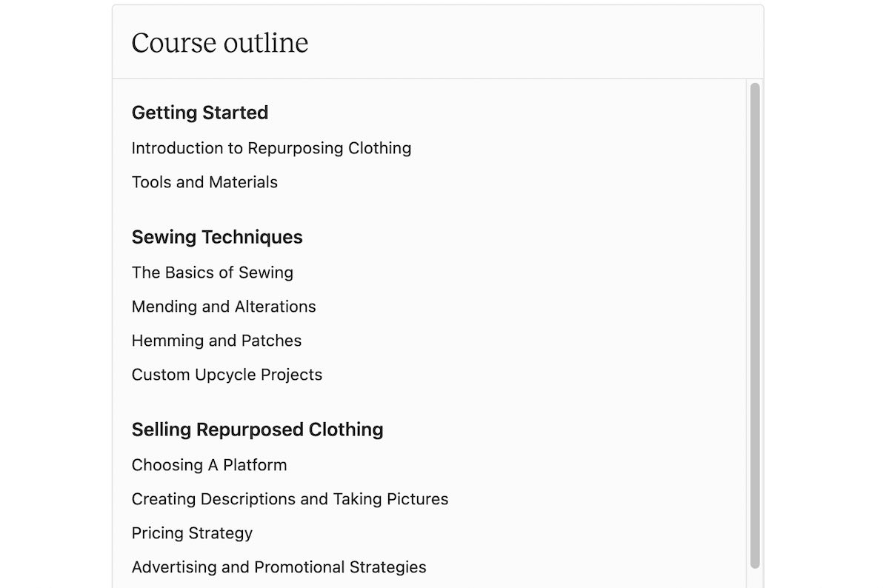Screen dimensions: 889x588
Task: Select Creating Descriptions and Taking Pictures
Action: pyautogui.click(x=290, y=499)
